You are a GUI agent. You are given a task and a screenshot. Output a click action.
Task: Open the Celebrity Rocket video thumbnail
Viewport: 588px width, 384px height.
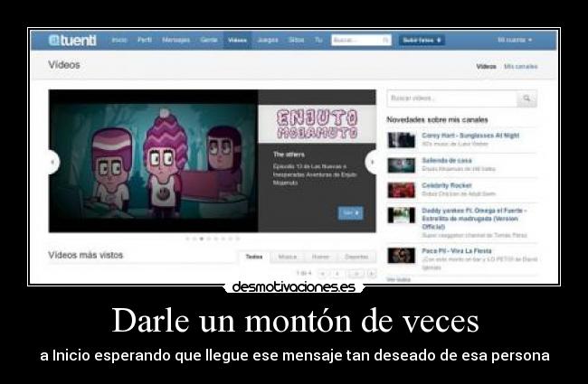point(402,190)
